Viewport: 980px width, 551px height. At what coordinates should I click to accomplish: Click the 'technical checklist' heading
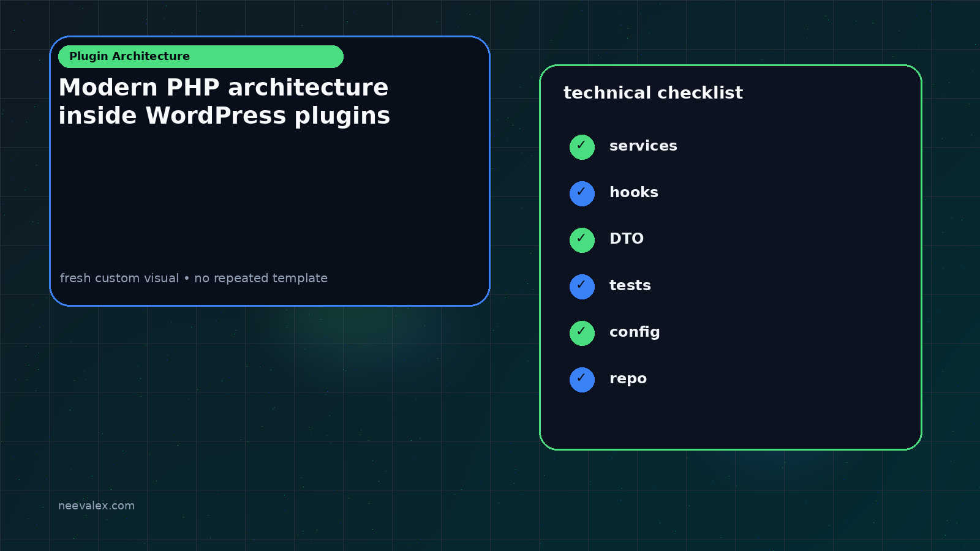(653, 93)
